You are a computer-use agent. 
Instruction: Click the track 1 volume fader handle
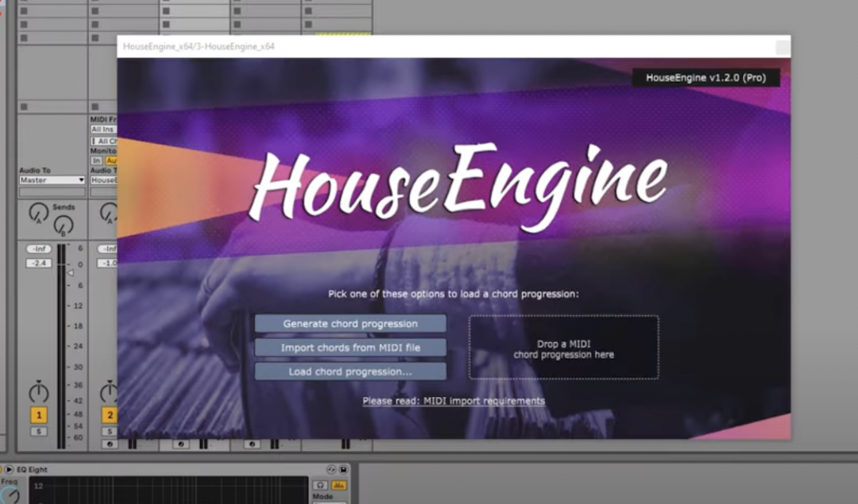pyautogui.click(x=69, y=272)
